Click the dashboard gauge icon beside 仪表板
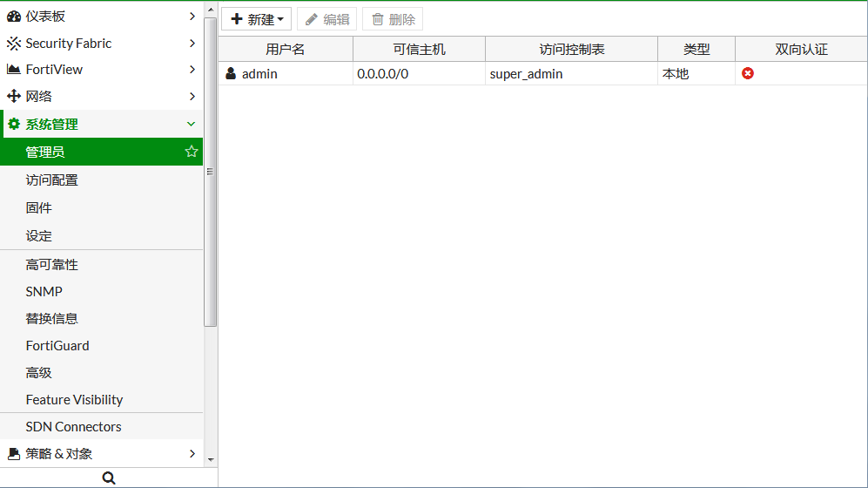This screenshot has width=868, height=488. pyautogui.click(x=14, y=17)
